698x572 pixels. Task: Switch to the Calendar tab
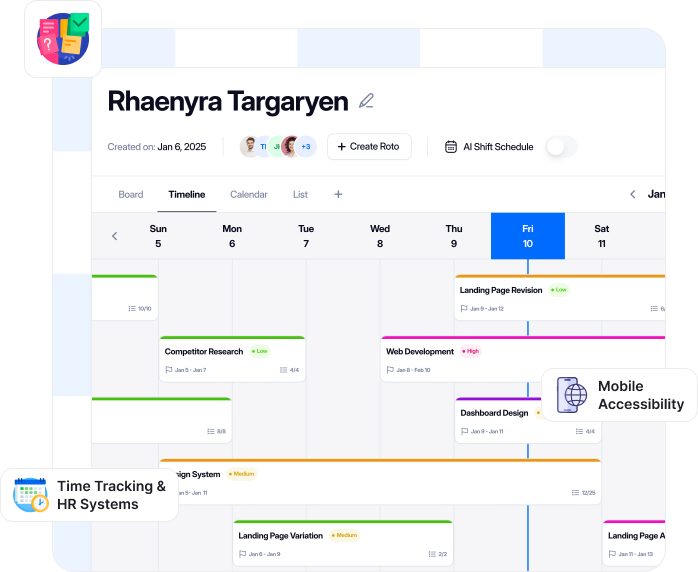coord(249,195)
